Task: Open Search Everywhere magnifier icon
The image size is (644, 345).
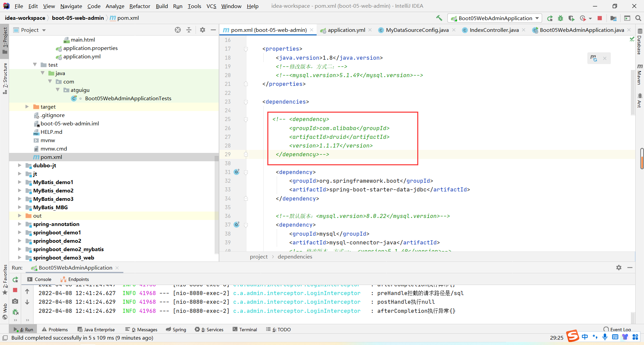Action: pyautogui.click(x=638, y=18)
